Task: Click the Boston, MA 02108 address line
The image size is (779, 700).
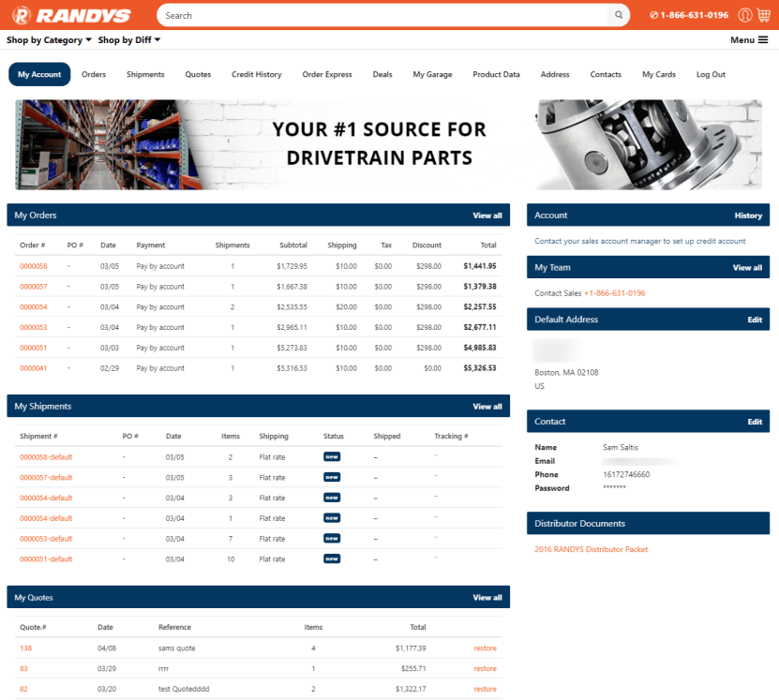Action: pyautogui.click(x=566, y=372)
